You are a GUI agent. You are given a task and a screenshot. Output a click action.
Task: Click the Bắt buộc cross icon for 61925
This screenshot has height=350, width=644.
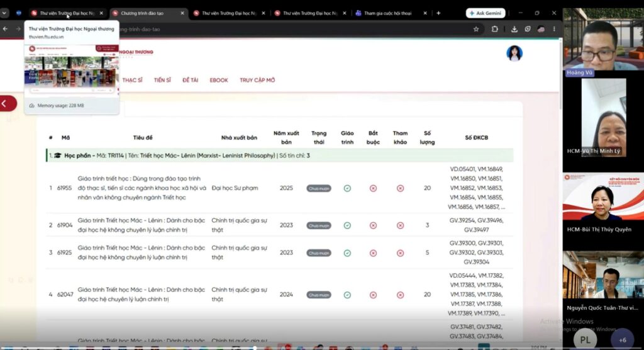pos(373,253)
